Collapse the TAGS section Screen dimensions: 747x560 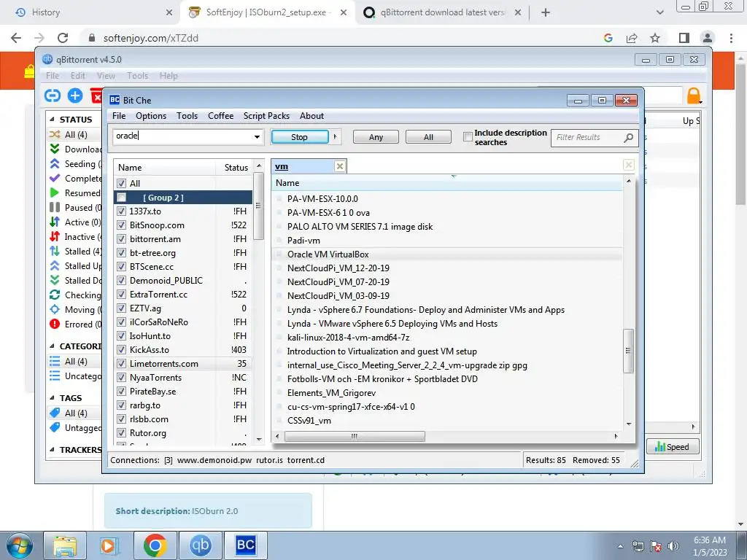pyautogui.click(x=52, y=397)
